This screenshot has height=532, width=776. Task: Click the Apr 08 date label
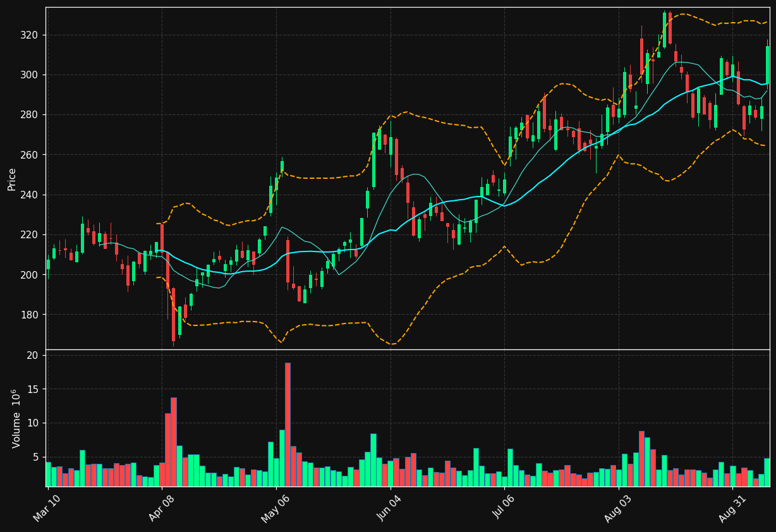161,508
